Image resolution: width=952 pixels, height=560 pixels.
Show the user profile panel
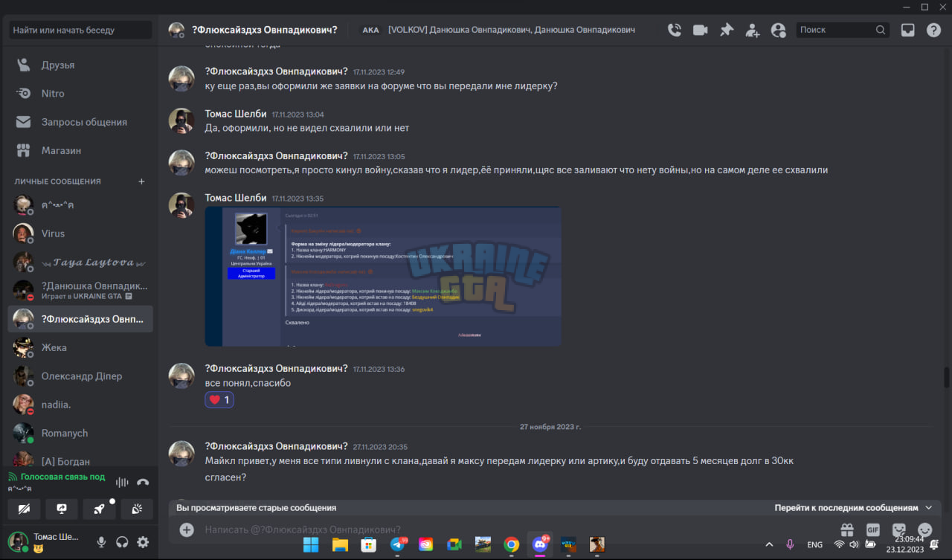coord(779,30)
